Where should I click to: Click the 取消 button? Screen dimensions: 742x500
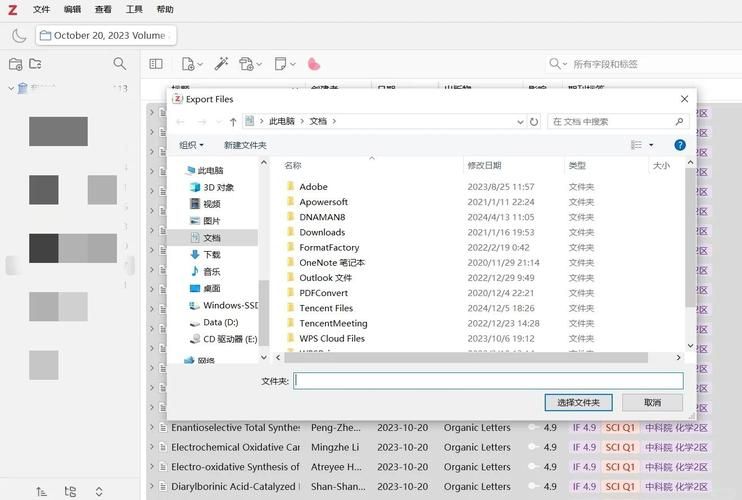click(x=652, y=403)
